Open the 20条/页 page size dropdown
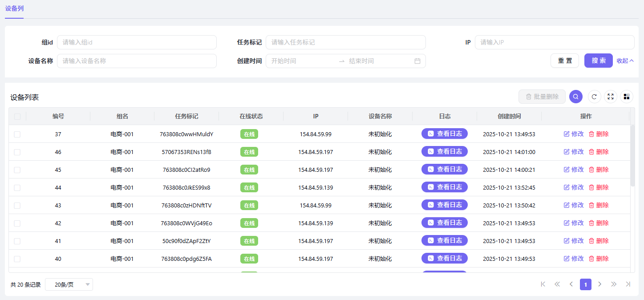This screenshot has width=644, height=300. (69, 285)
